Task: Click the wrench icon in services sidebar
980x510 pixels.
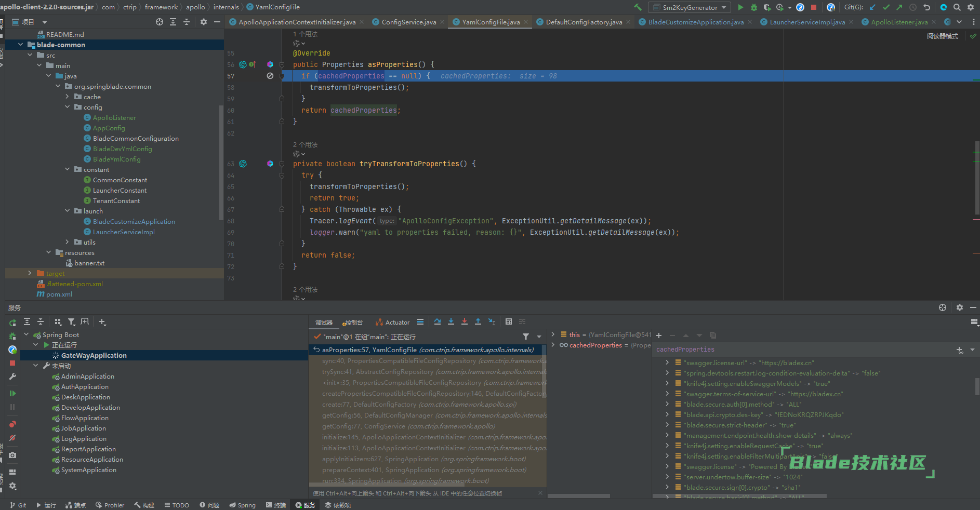Action: (12, 377)
